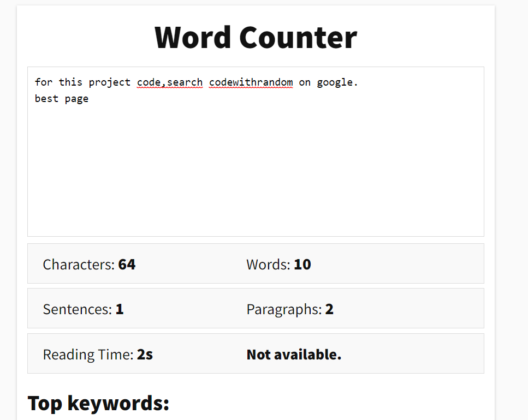Screen dimensions: 528x420
Task: Click the Characters count label
Action: (79, 265)
